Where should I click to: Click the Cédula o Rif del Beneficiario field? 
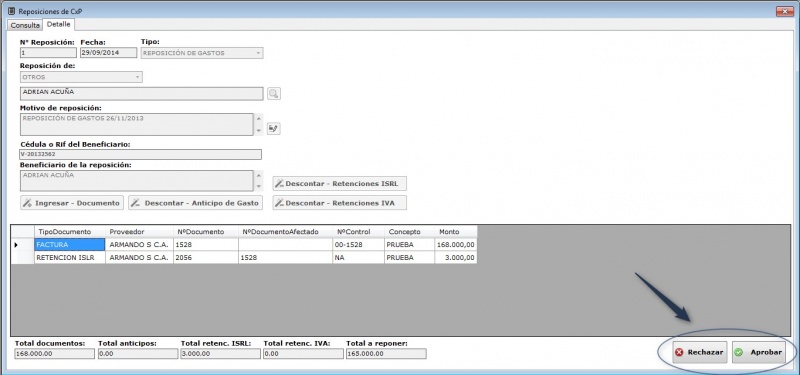(x=140, y=154)
